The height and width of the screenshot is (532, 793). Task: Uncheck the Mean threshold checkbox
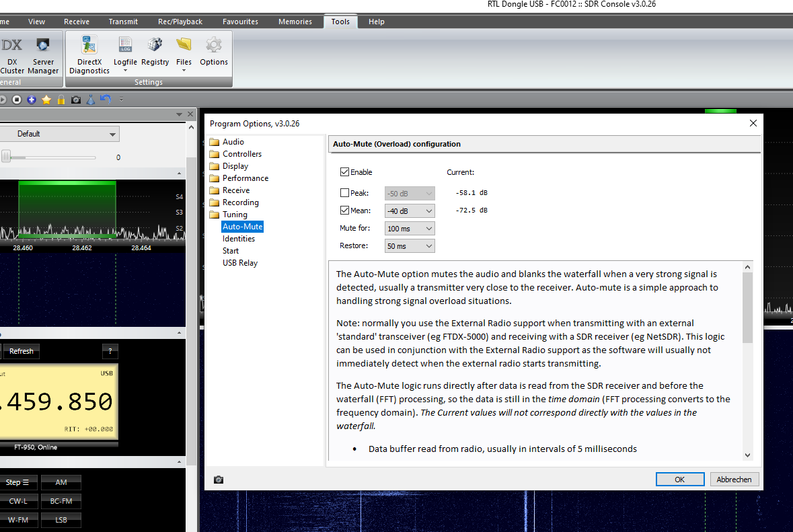[345, 211]
